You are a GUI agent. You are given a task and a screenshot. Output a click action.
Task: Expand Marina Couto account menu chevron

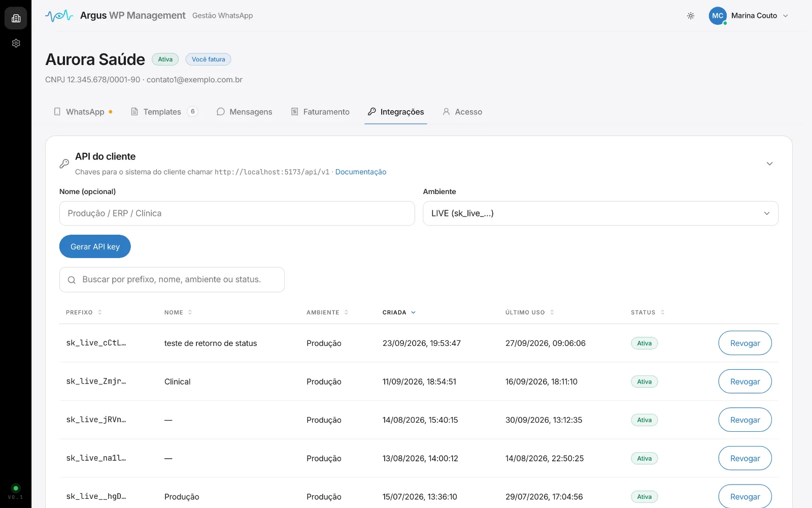(x=786, y=16)
